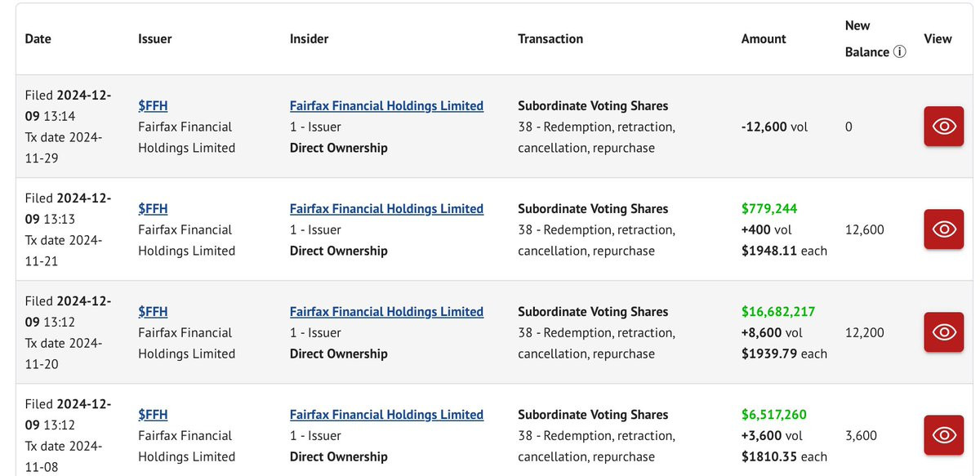This screenshot has height=476, width=980.
Task: View details of 2024-11-21 transaction
Action: click(943, 229)
